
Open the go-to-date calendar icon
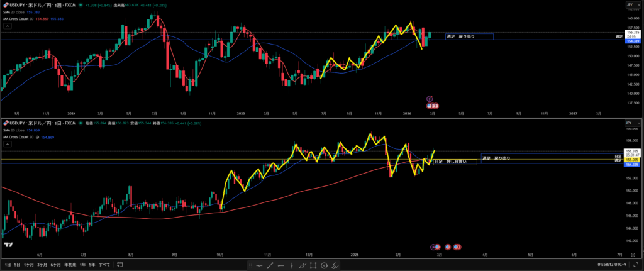pos(119,265)
